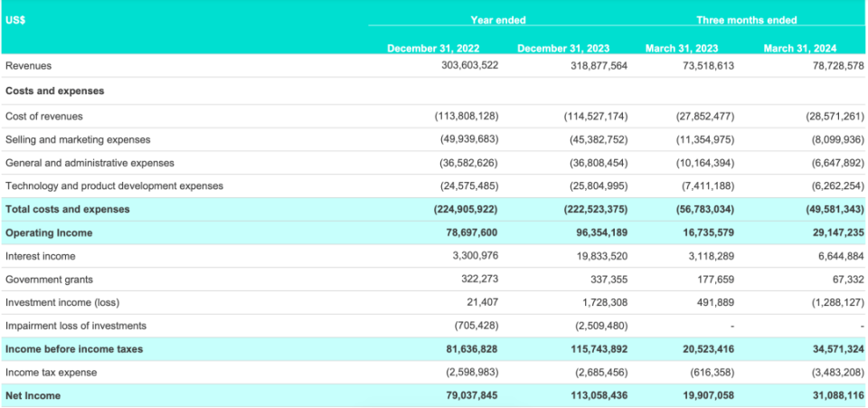Image resolution: width=868 pixels, height=408 pixels.
Task: Select General and administrative expenses row label
Action: point(90,163)
